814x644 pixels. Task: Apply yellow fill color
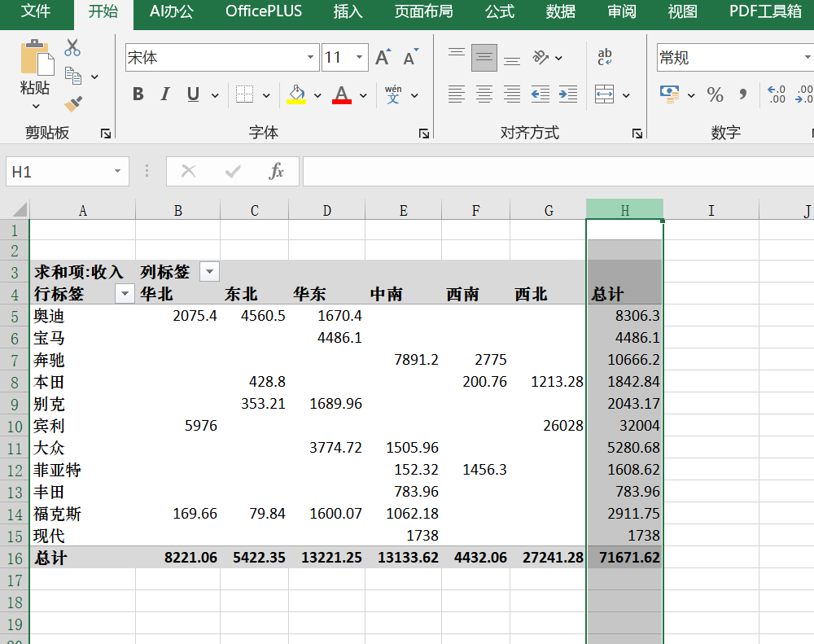[296, 94]
